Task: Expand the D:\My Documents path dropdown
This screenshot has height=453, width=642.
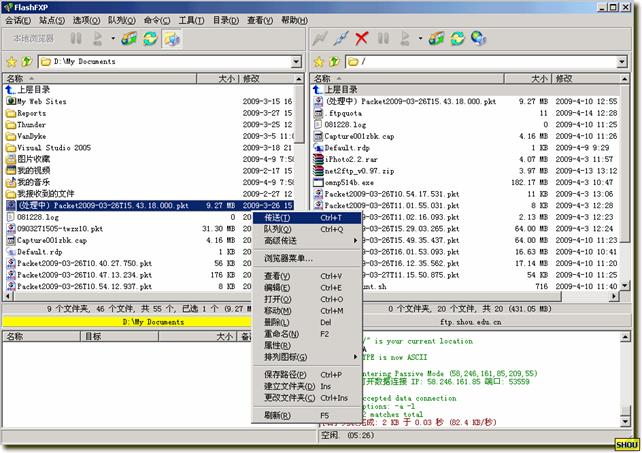Action: [x=296, y=62]
